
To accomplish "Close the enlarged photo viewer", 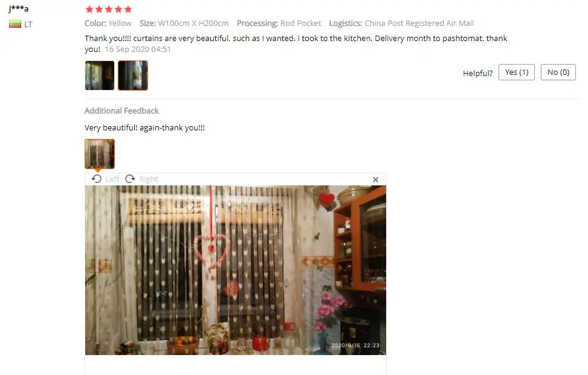I will (x=375, y=180).
